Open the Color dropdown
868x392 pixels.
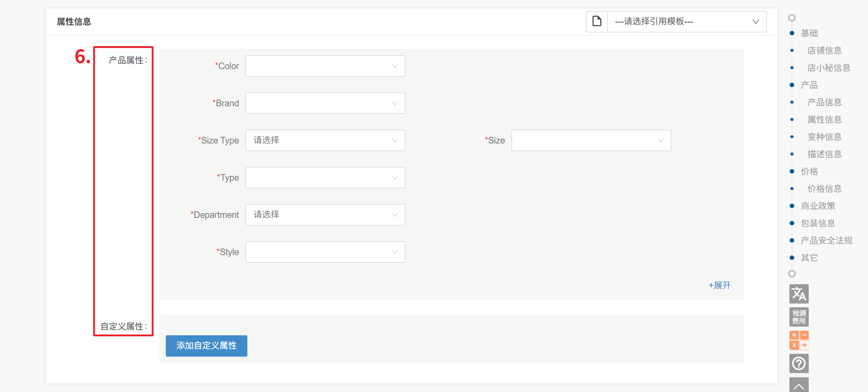[x=325, y=66]
